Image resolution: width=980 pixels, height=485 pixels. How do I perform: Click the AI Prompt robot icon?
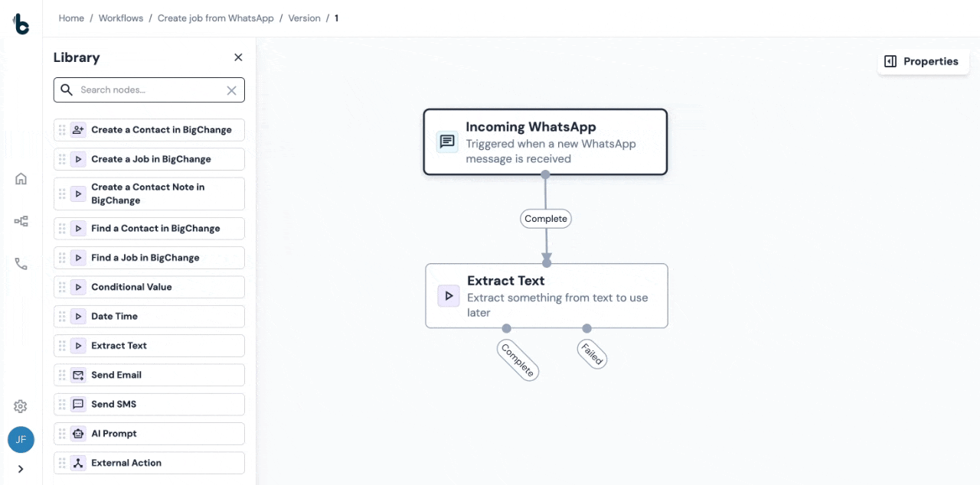[78, 434]
